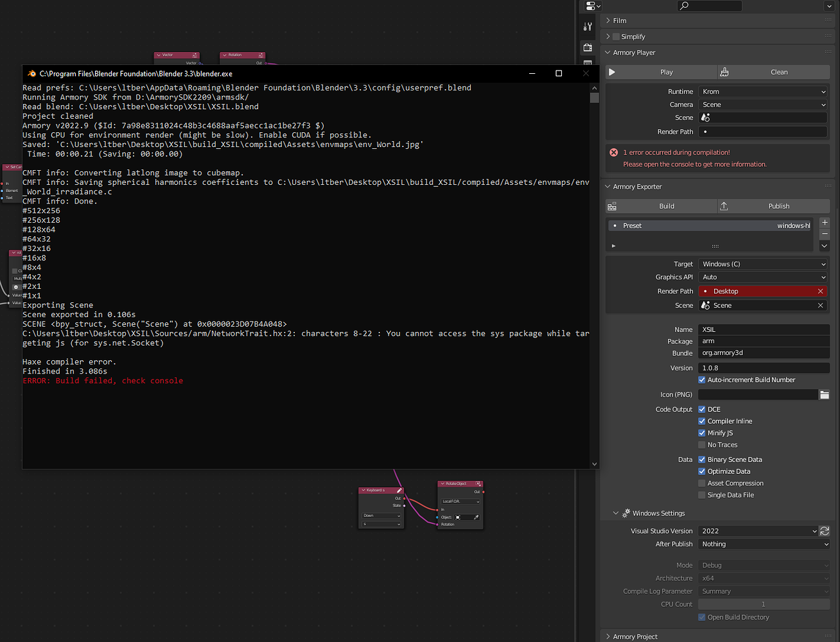Switch to the Render properties camera tab
This screenshot has height=642, width=840.
588,48
